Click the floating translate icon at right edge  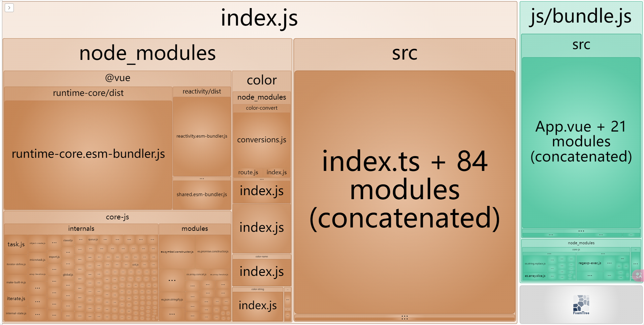(638, 276)
